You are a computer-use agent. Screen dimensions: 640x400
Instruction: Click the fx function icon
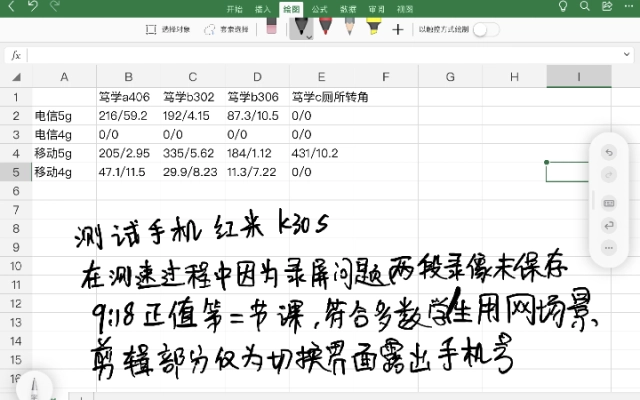point(16,55)
